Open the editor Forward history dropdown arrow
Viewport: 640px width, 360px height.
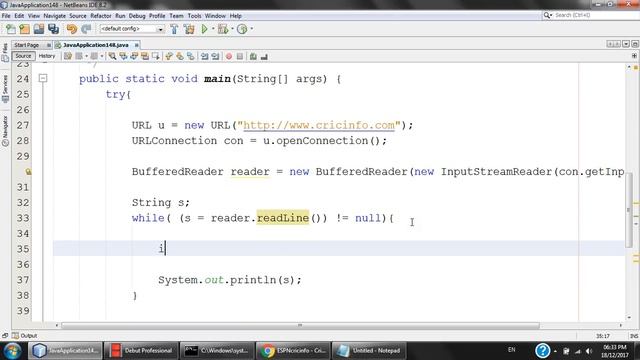[x=101, y=56]
